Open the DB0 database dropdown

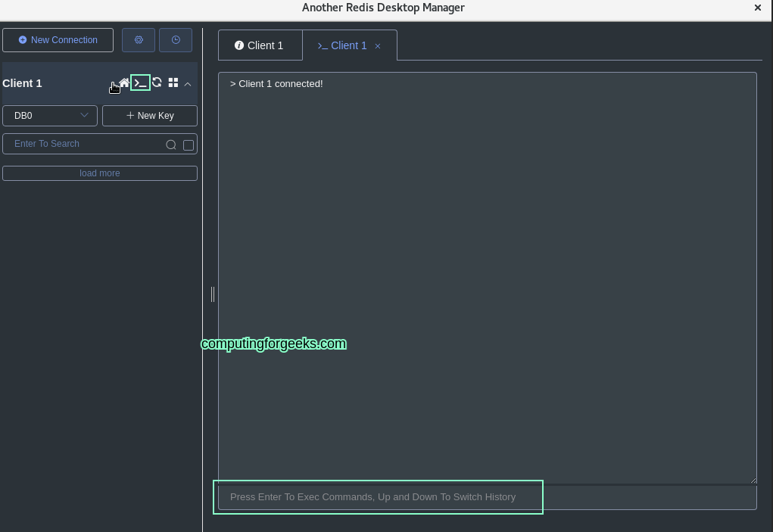(x=50, y=116)
